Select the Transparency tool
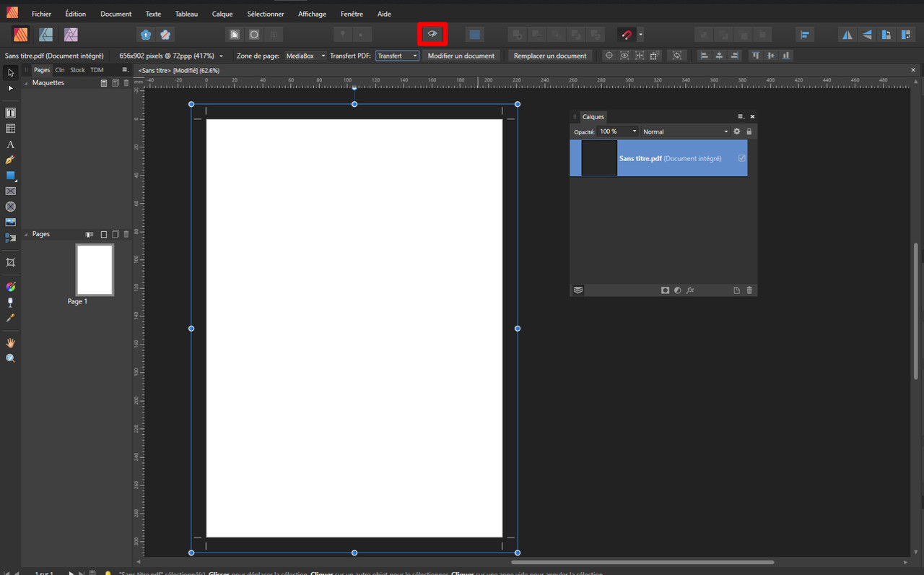The height and width of the screenshot is (575, 924). [10, 302]
